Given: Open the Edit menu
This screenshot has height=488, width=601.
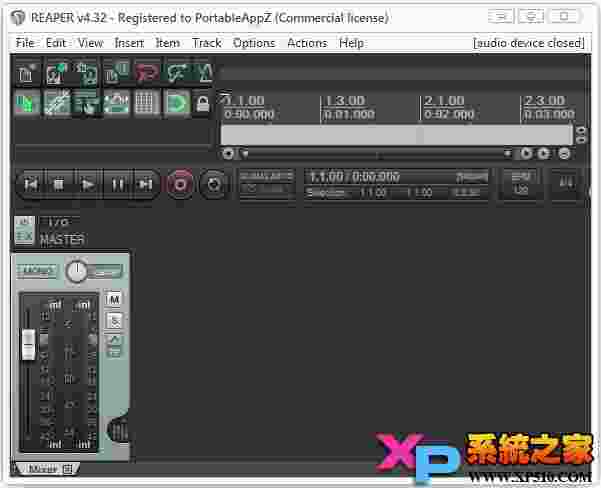Looking at the screenshot, I should tap(56, 43).
